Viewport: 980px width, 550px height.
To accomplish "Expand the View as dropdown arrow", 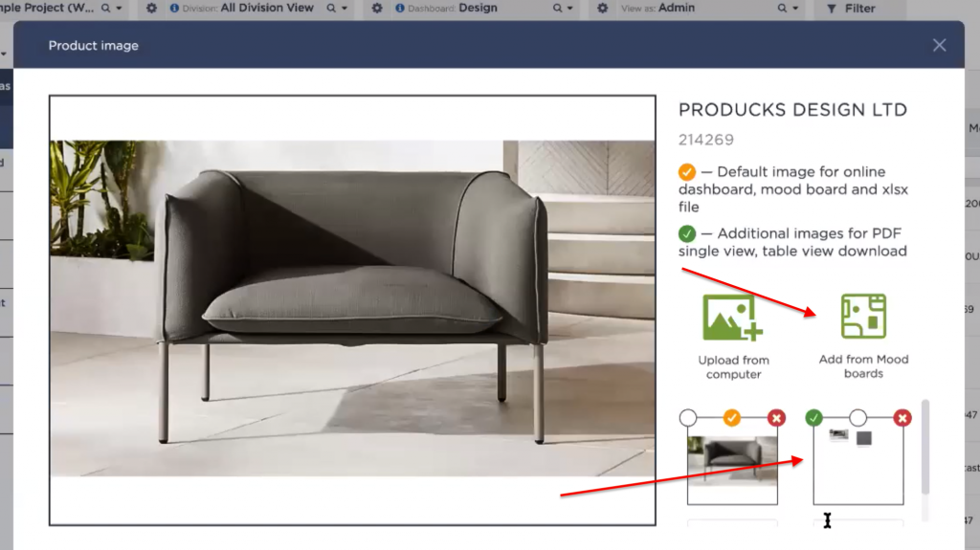I will [795, 8].
